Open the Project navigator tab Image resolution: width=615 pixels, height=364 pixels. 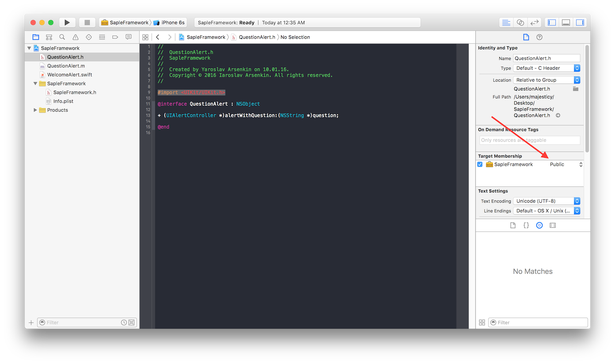(x=36, y=37)
